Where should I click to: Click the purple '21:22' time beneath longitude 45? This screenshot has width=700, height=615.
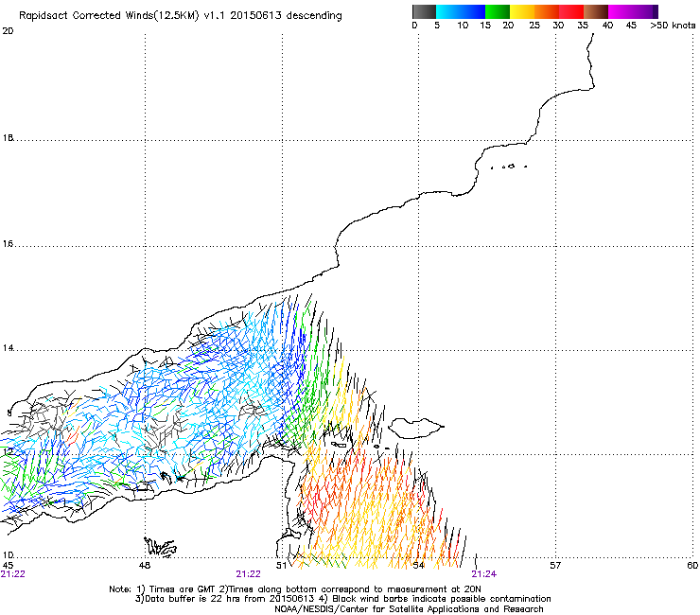coord(13,574)
